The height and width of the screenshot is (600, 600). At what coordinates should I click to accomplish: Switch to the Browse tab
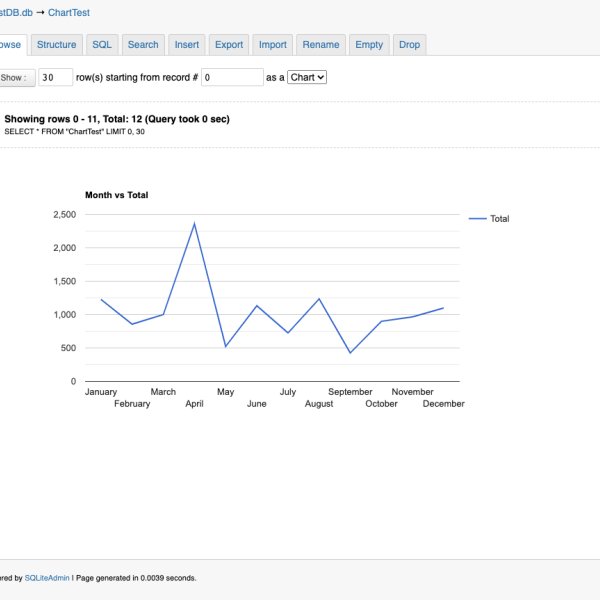point(10,44)
